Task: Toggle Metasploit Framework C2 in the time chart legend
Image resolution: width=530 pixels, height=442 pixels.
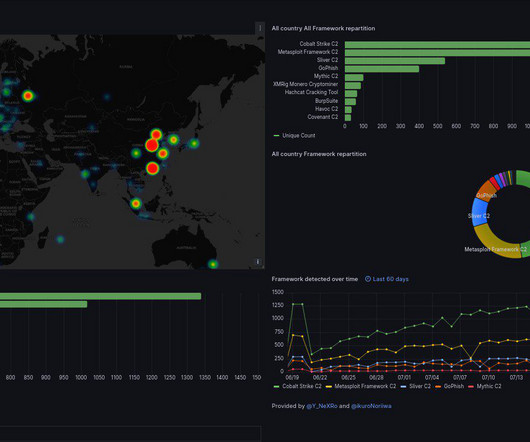Action: (365, 386)
